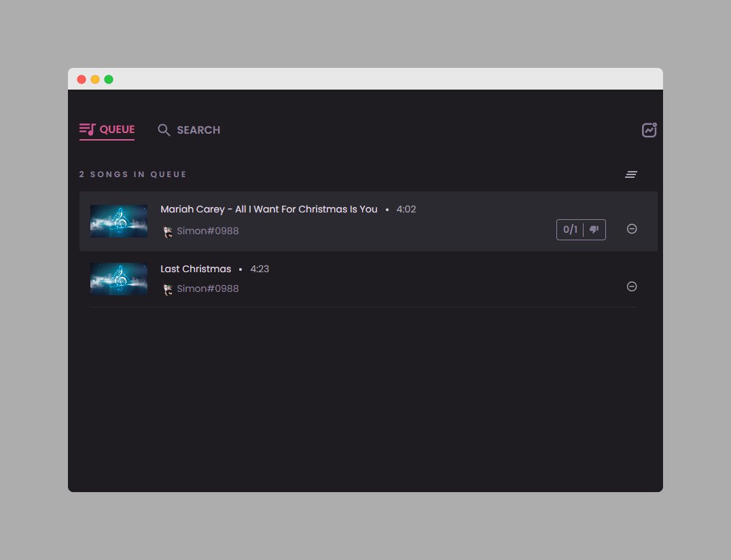Maximize window with green button
Image resolution: width=731 pixels, height=560 pixels.
pyautogui.click(x=109, y=79)
